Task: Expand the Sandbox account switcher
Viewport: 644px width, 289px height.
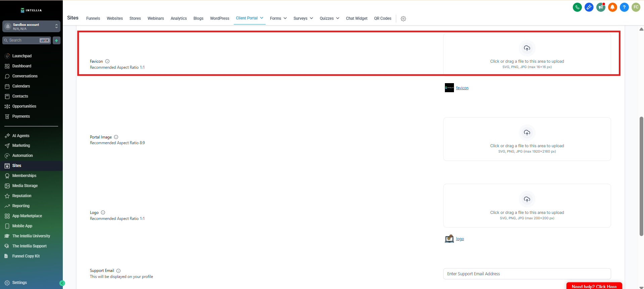Action: coord(31,26)
